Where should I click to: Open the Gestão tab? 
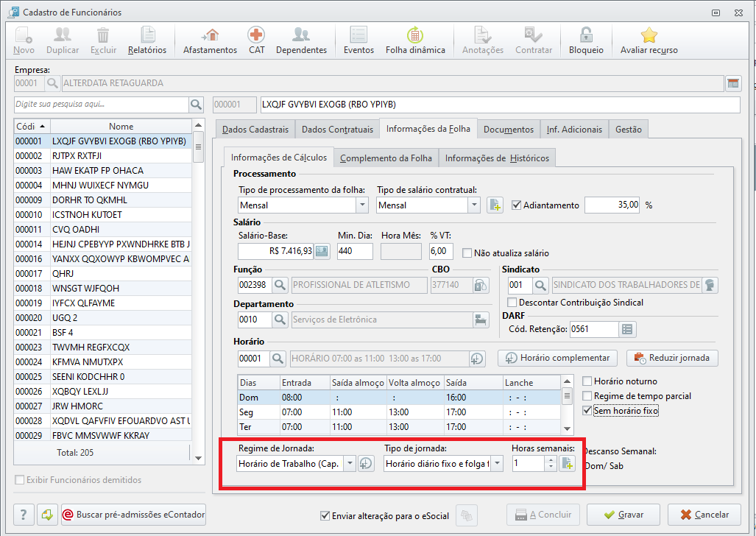click(x=628, y=130)
